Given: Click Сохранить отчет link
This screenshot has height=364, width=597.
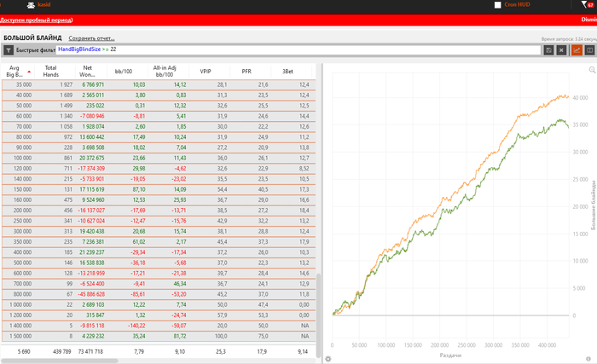Looking at the screenshot, I should (x=91, y=38).
